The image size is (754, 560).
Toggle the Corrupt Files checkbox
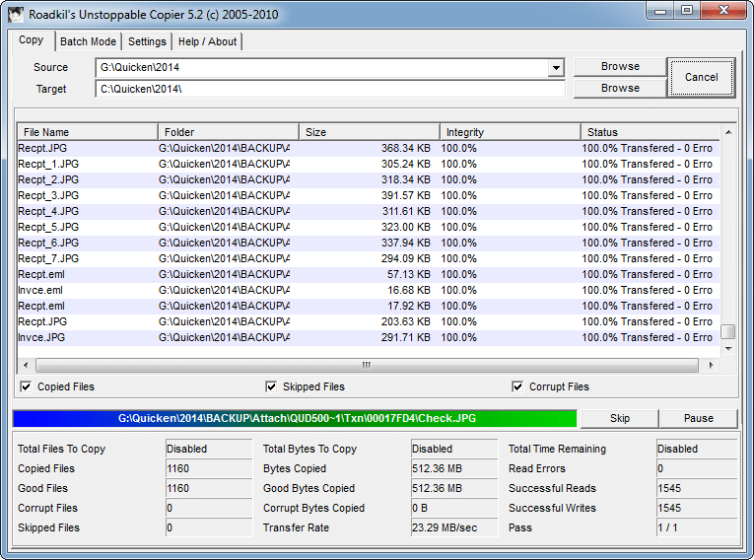[517, 386]
